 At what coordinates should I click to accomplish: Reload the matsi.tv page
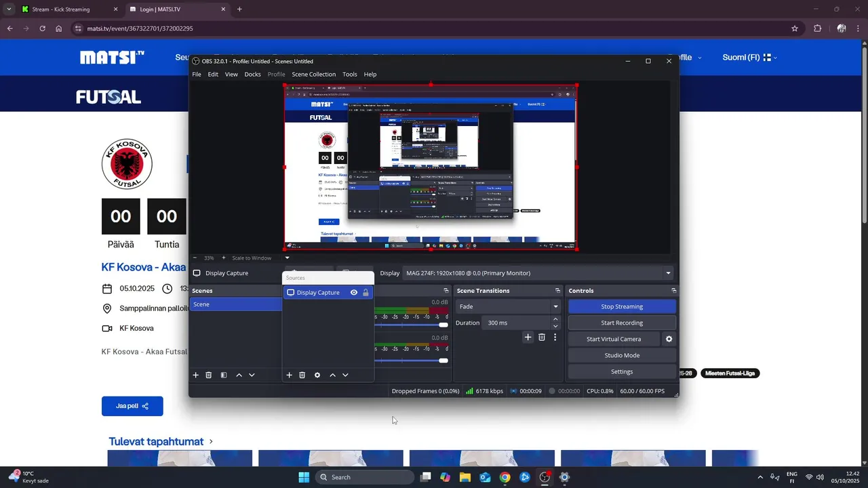42,28
